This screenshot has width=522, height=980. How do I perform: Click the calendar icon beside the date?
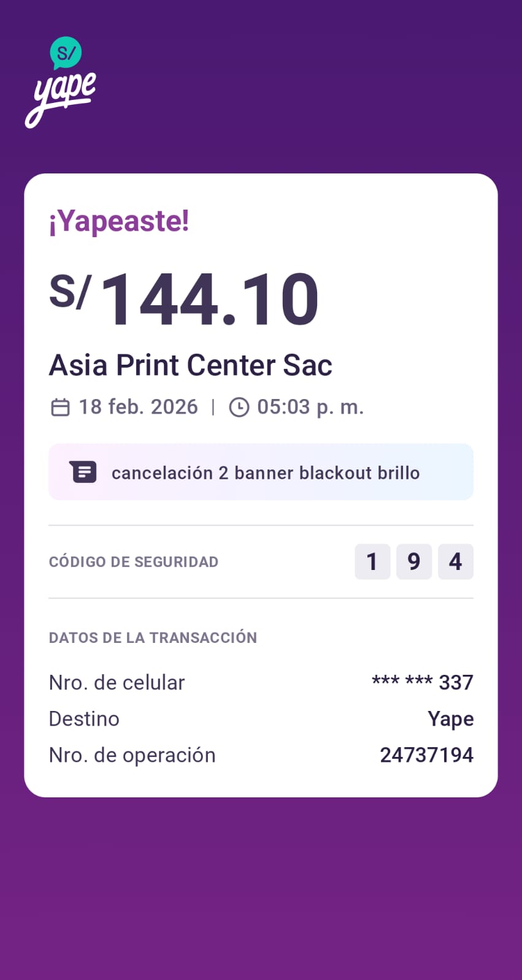pos(60,407)
